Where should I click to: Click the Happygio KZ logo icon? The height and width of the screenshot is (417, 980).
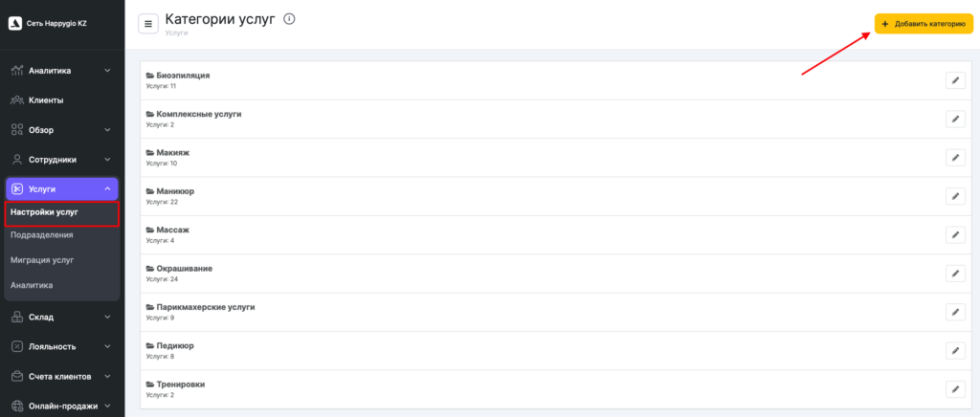pos(15,23)
